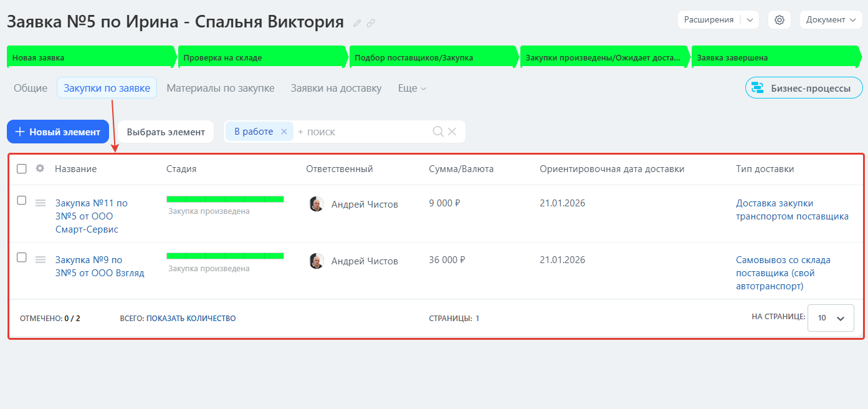Click name Андрей Чистов in Закупка №9 row
The image size is (868, 409).
(x=365, y=261)
